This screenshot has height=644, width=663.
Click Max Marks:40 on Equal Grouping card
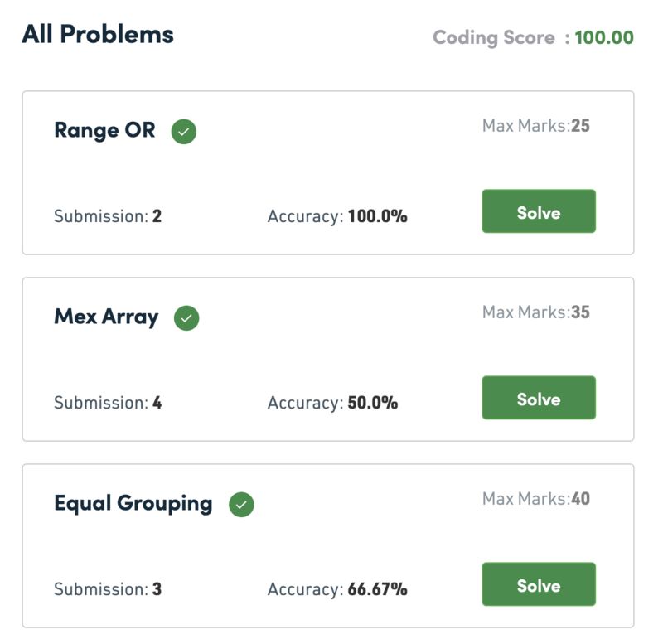[x=535, y=498]
